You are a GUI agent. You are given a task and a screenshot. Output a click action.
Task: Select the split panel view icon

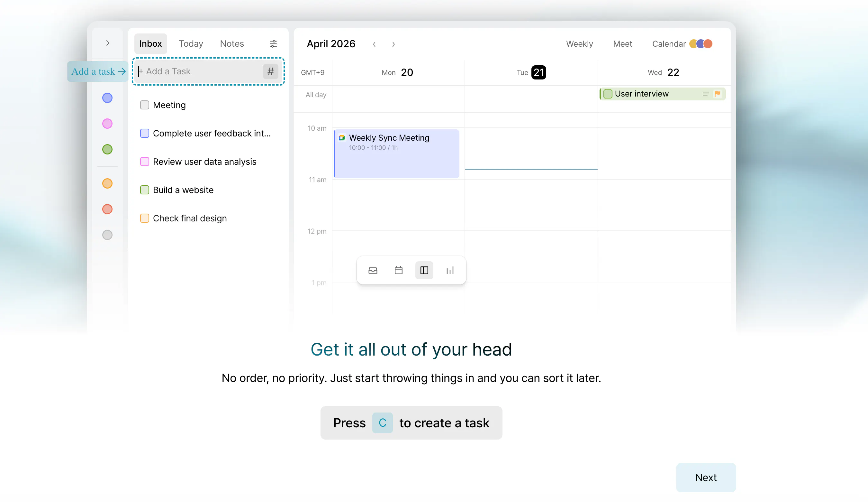click(x=424, y=270)
